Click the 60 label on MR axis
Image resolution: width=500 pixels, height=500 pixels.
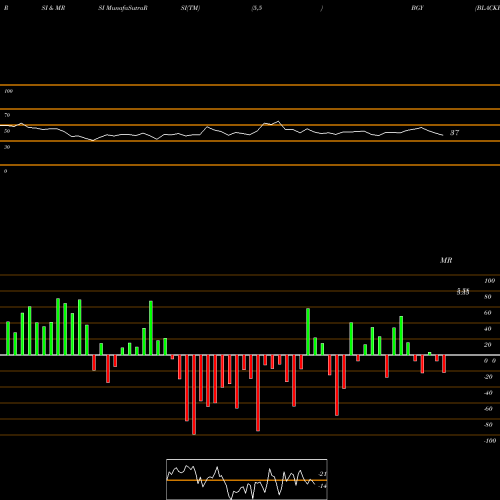click(x=488, y=313)
